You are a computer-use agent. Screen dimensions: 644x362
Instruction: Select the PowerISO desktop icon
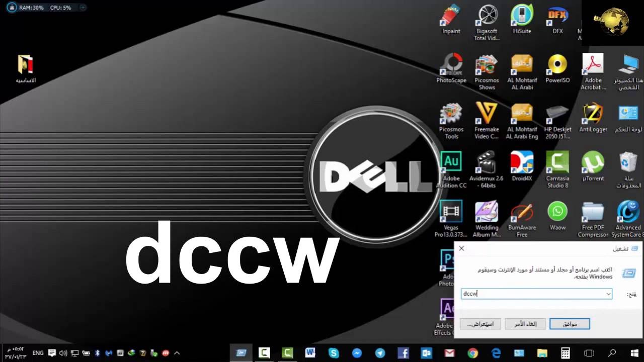(557, 69)
